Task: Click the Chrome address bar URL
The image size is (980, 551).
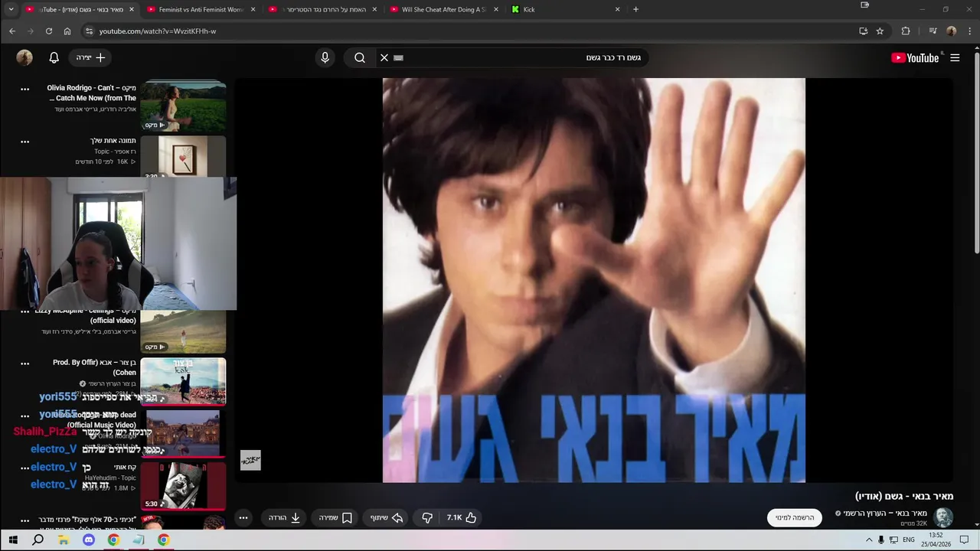Action: point(158,31)
